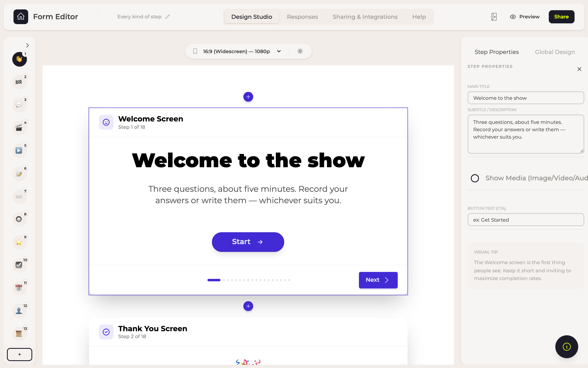This screenshot has width=588, height=368.
Task: Select step 10 checkbox icon
Action: pyautogui.click(x=19, y=265)
